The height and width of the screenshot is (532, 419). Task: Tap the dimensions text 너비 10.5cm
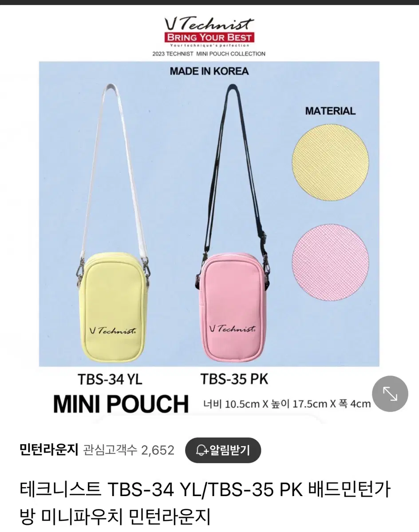[286, 404]
